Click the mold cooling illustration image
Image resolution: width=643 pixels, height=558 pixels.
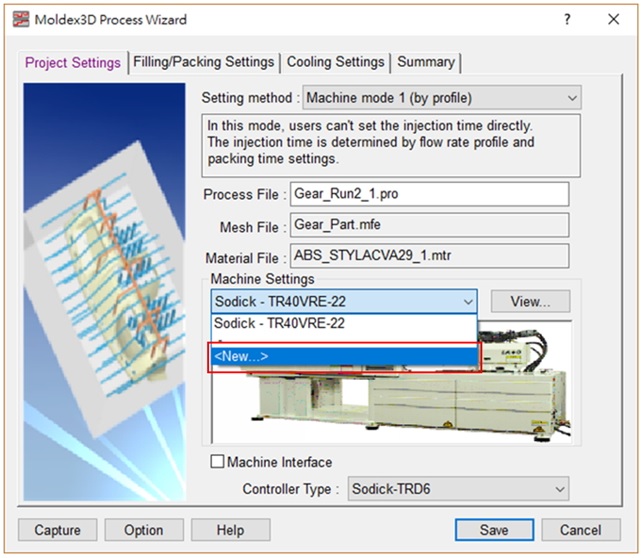pos(105,292)
